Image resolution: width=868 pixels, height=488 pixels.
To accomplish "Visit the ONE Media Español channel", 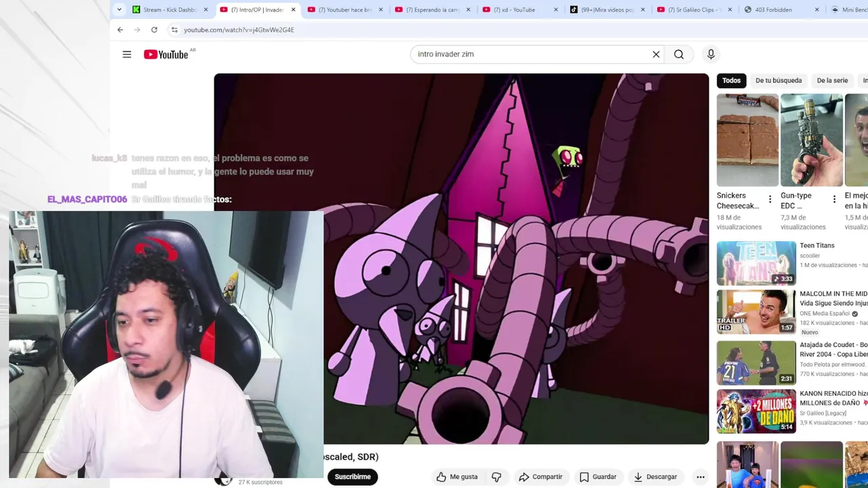I will [825, 314].
